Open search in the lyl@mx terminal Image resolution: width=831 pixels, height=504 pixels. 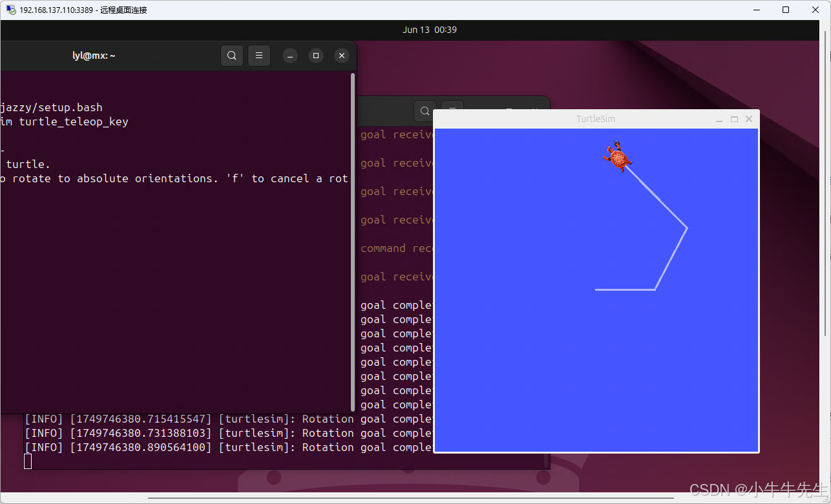coord(231,55)
